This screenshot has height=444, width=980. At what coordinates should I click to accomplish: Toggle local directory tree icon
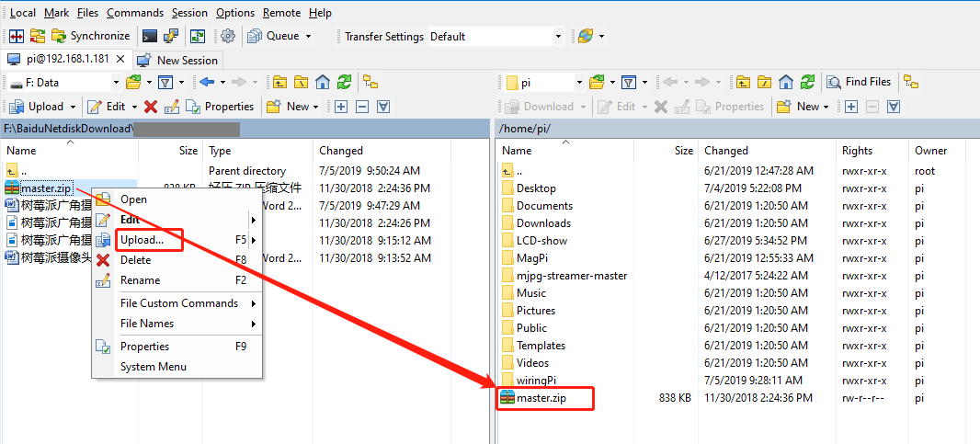pos(371,82)
